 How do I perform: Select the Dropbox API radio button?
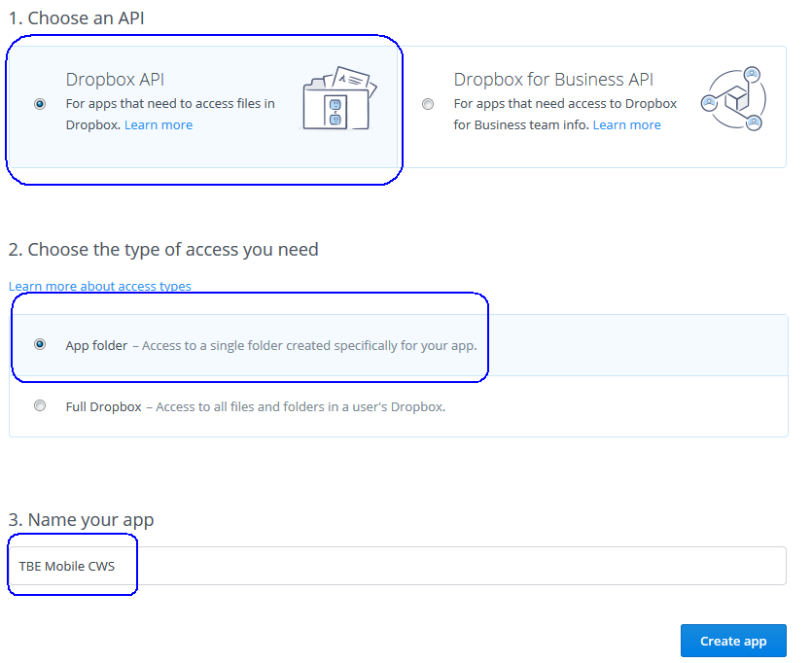40,104
